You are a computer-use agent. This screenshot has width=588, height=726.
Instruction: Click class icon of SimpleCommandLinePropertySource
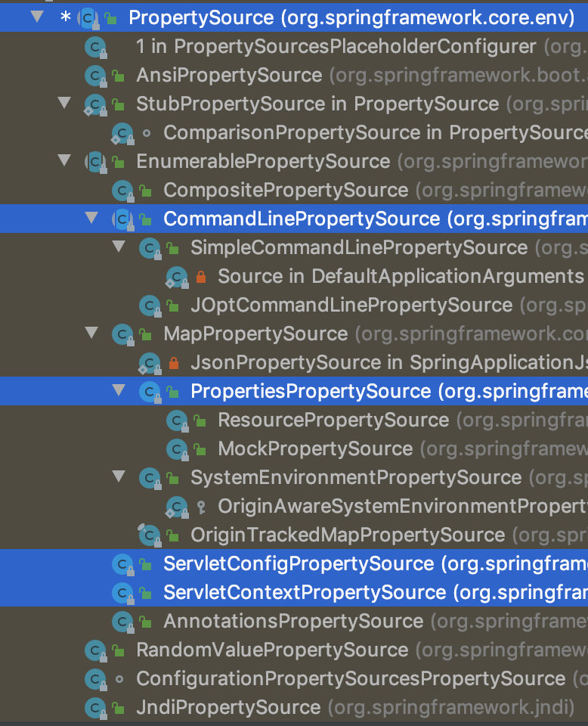150,248
